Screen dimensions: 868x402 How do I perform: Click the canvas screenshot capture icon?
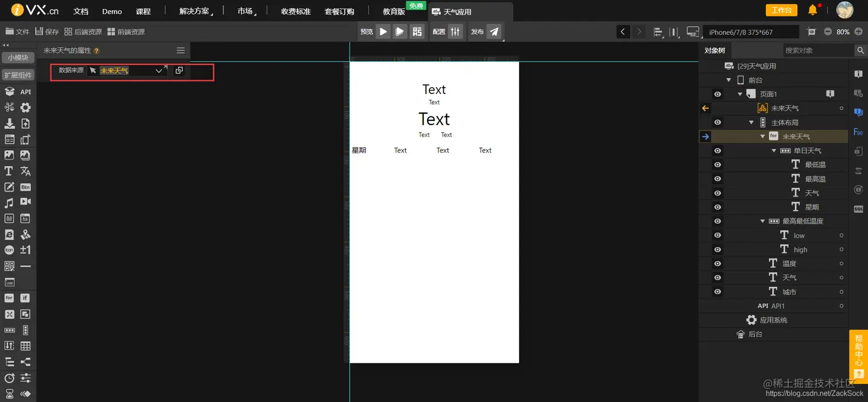coord(811,32)
